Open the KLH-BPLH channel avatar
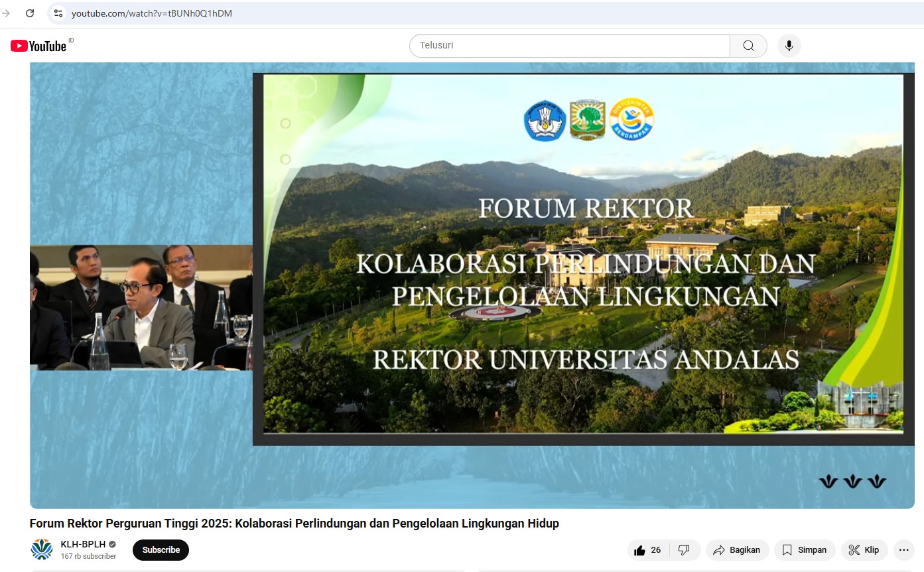Screen dimensions: 924x572 pyautogui.click(x=42, y=549)
